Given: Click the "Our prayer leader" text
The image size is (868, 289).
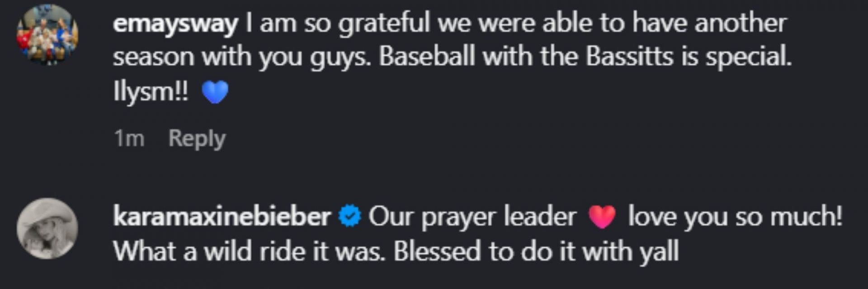Looking at the screenshot, I should [x=472, y=216].
